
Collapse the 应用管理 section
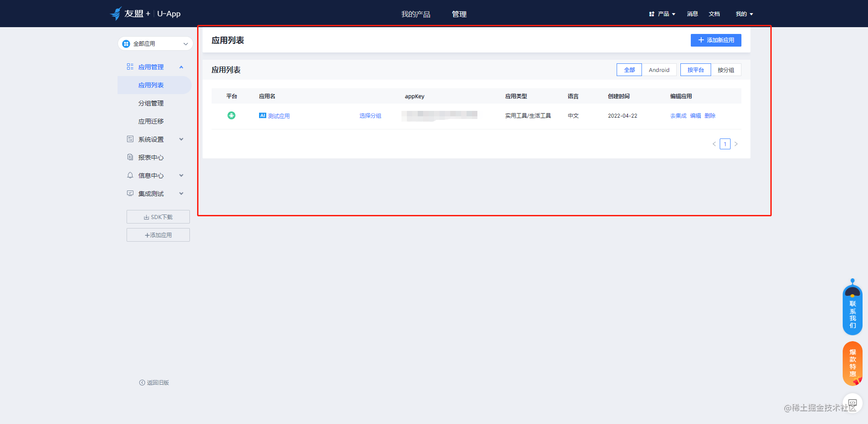pyautogui.click(x=181, y=67)
